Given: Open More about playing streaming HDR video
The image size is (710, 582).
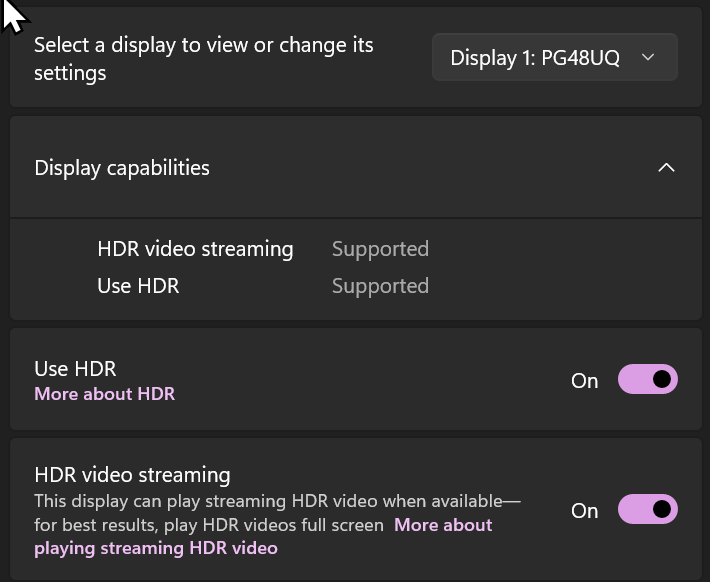Looking at the screenshot, I should [x=263, y=537].
